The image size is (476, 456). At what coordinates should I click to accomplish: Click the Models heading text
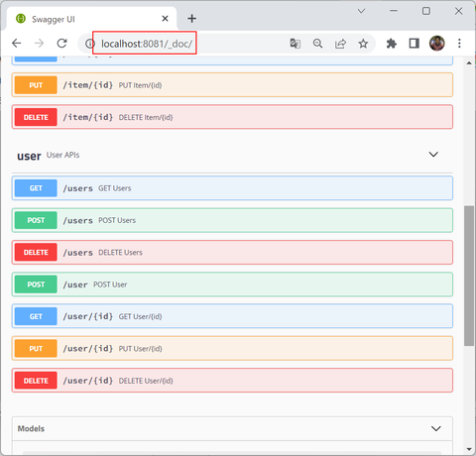(x=31, y=428)
